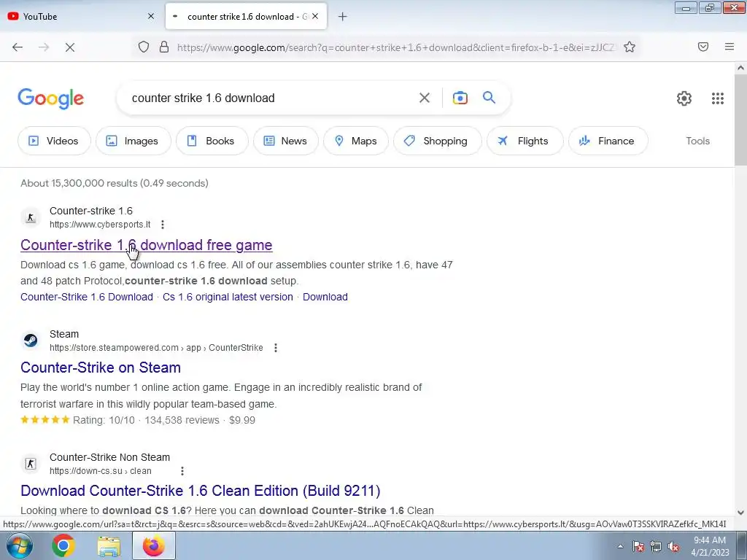Launch Chrome from taskbar
The height and width of the screenshot is (560, 747).
[63, 545]
